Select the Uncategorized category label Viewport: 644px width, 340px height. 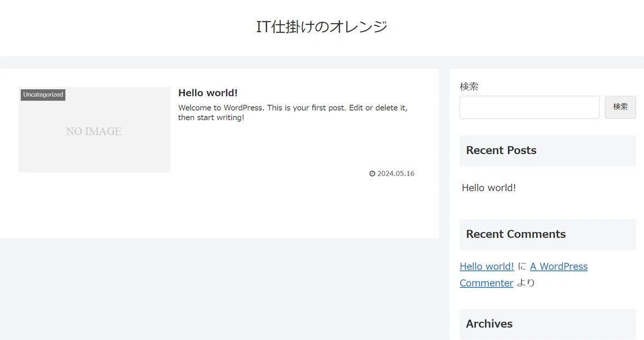(x=43, y=95)
